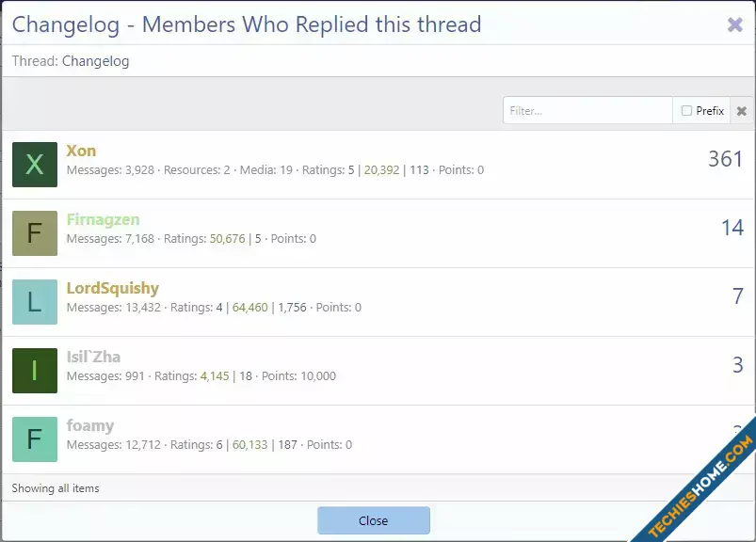Click foamy's 'Messages: 12,712' stat
Screen dimensions: 756x542
tap(114, 445)
